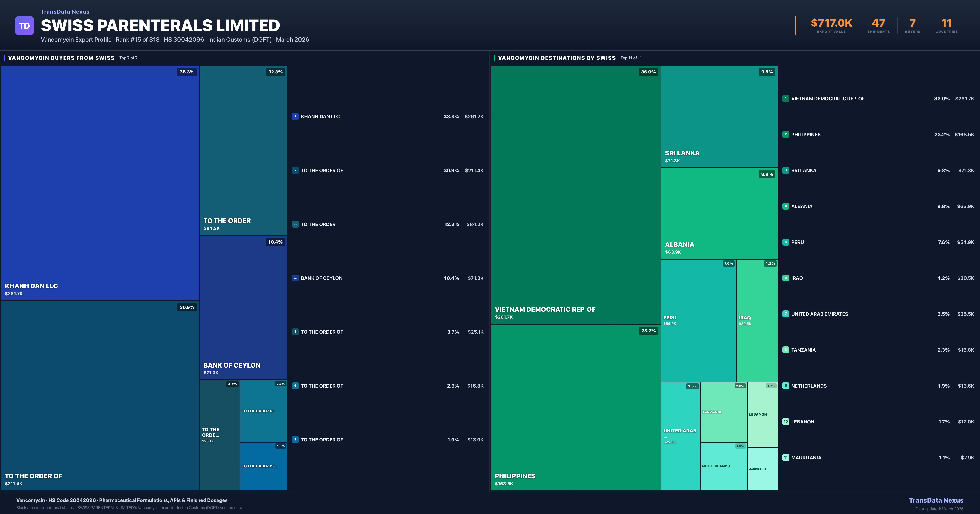Switch to the VANCOMYCIN BUYERS FROM SWISS section
Screen dimensions: 980x514
point(61,58)
